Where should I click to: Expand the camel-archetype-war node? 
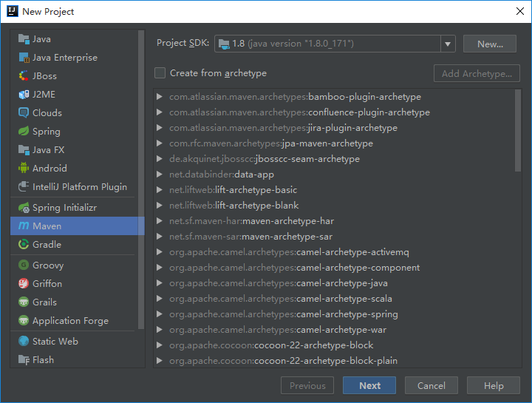pos(159,330)
